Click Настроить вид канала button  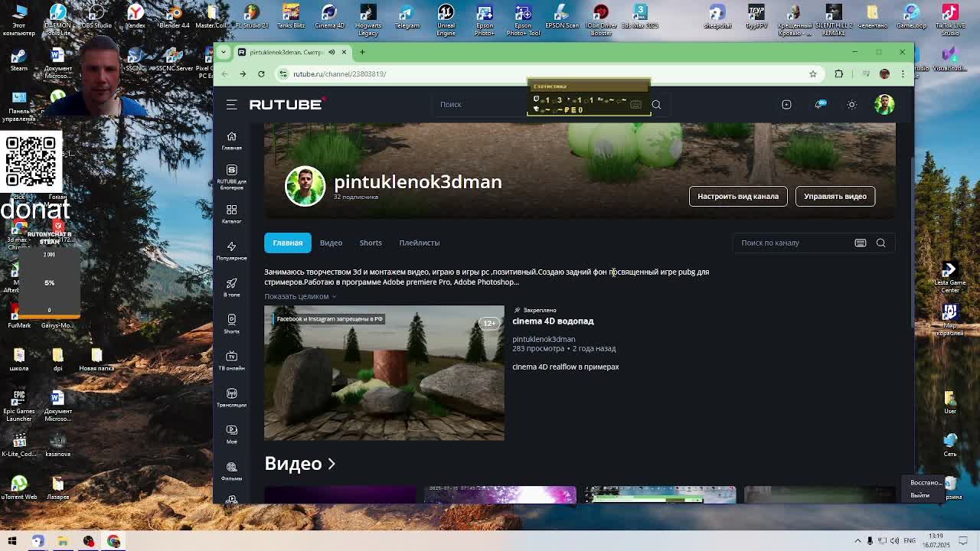point(738,196)
